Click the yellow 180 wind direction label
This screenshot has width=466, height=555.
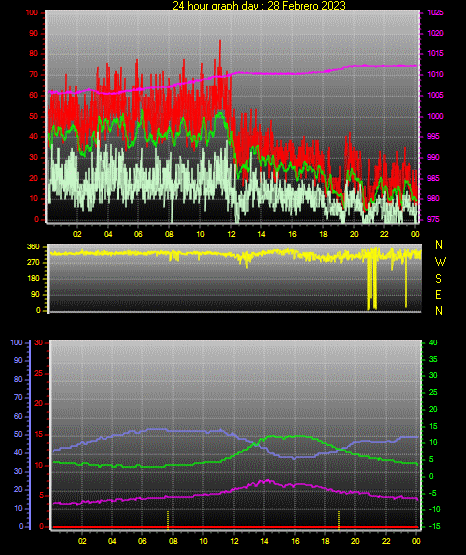33,279
